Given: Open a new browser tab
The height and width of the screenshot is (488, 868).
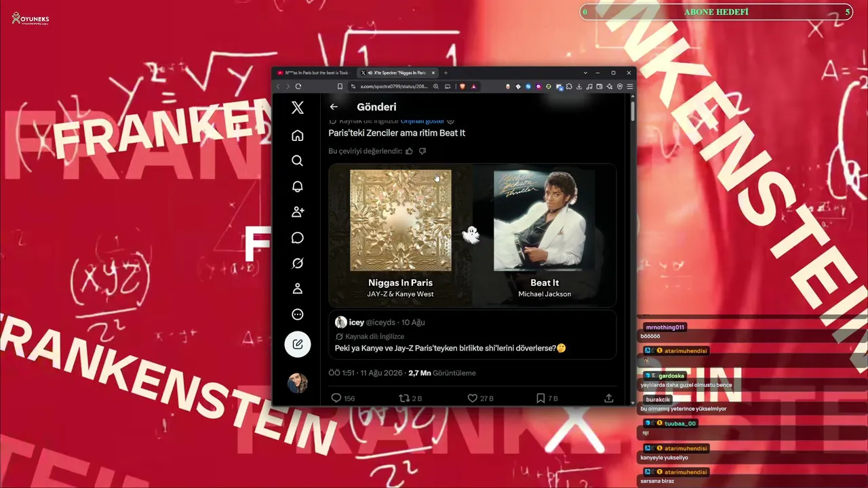Looking at the screenshot, I should [446, 73].
